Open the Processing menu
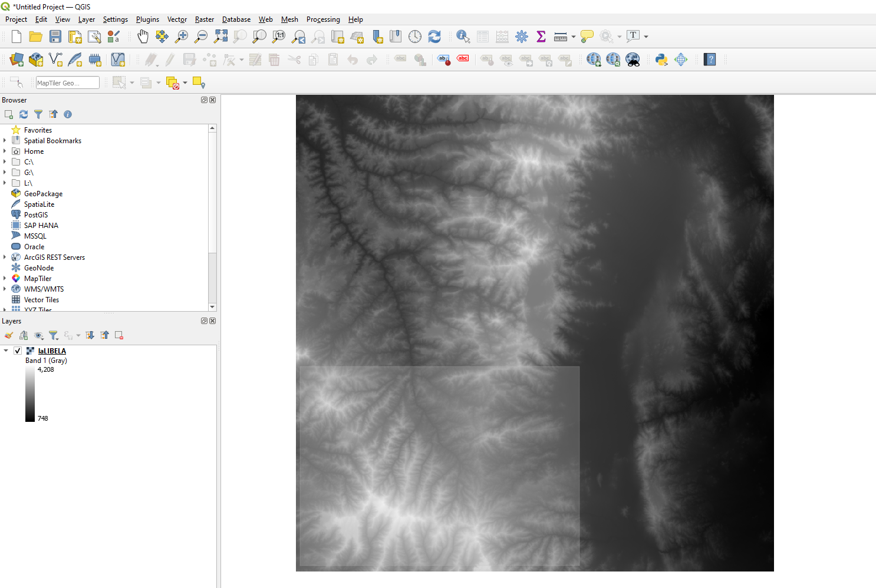This screenshot has height=588, width=876. click(323, 19)
